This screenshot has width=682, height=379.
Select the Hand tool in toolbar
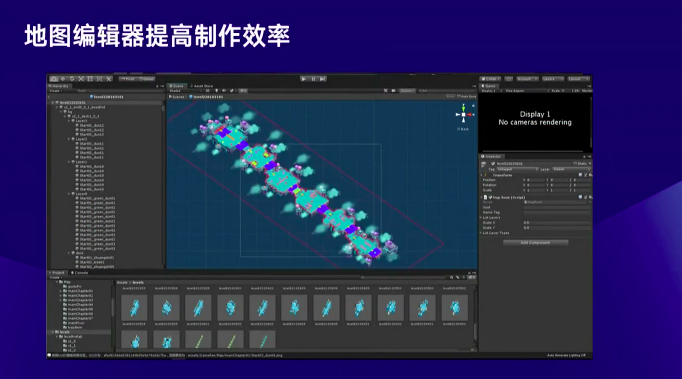point(53,79)
